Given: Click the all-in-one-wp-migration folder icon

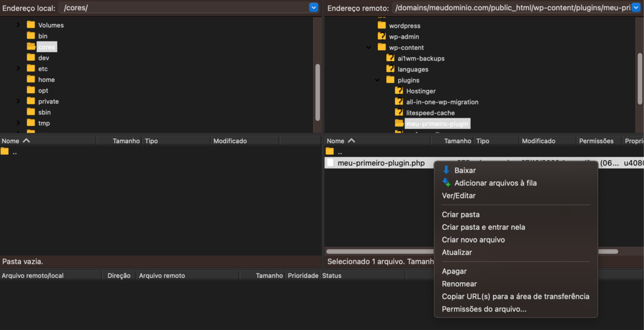Looking at the screenshot, I should (399, 101).
